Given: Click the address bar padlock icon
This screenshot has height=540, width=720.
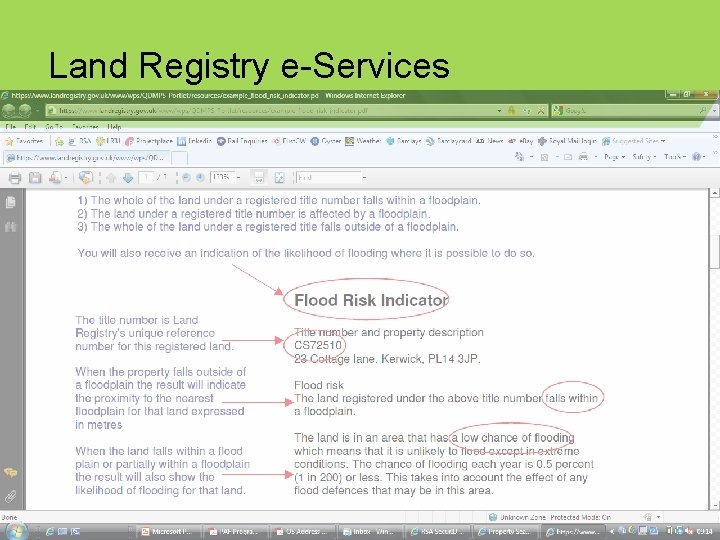Looking at the screenshot, I should (x=511, y=111).
